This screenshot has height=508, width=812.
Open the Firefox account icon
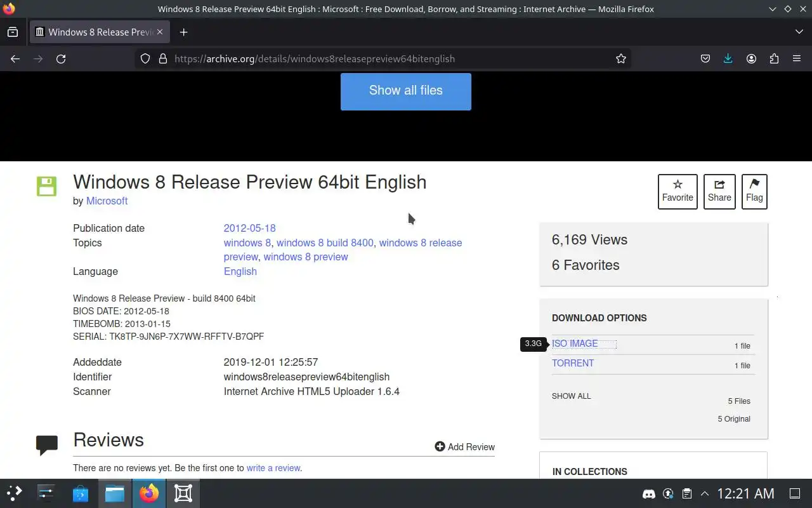751,58
